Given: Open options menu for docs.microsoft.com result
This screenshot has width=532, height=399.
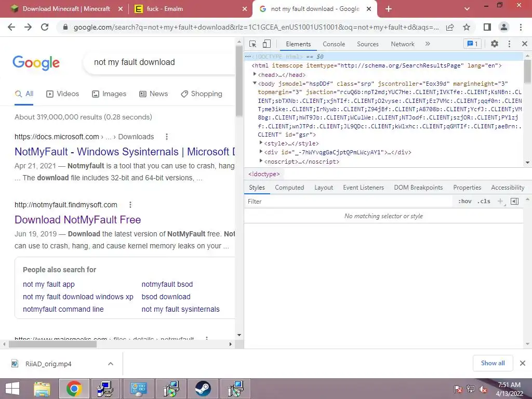Looking at the screenshot, I should [167, 137].
